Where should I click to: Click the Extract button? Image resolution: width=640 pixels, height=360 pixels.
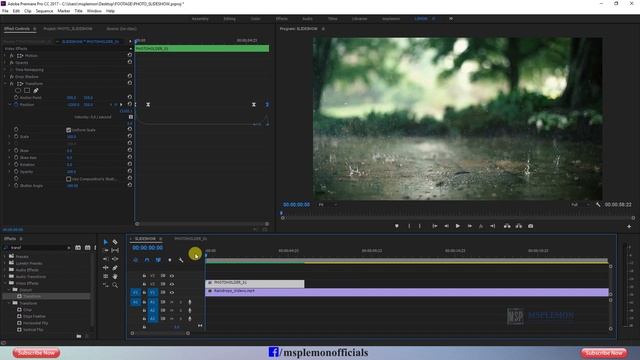pos(519,226)
